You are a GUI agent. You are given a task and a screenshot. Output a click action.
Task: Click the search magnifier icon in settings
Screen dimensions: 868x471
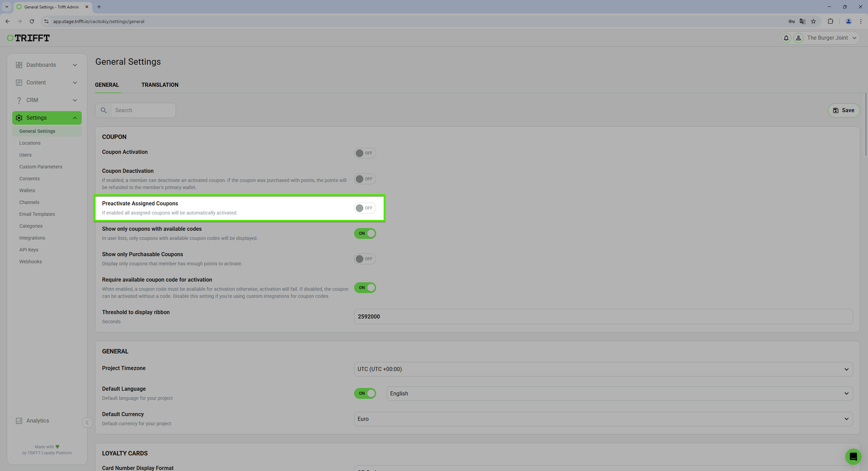click(103, 110)
